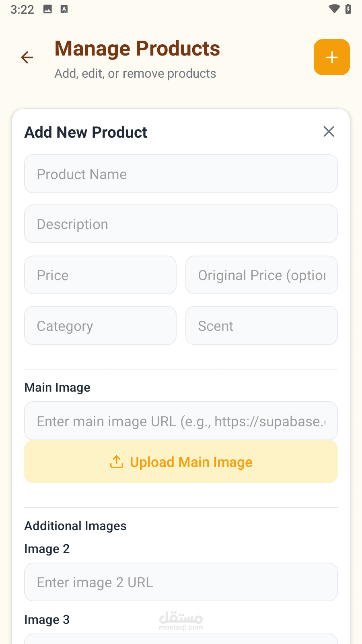The height and width of the screenshot is (644, 362).
Task: Focus the main image URL field
Action: (181, 421)
